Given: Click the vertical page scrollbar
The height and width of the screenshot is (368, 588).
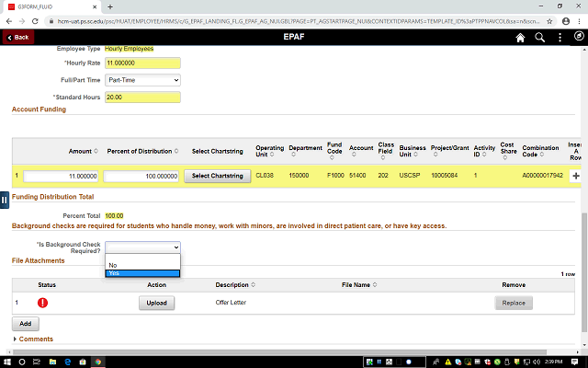Looking at the screenshot, I should coord(584,272).
